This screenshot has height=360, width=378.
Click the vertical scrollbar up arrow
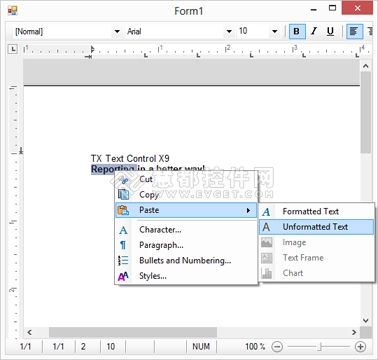click(366, 66)
